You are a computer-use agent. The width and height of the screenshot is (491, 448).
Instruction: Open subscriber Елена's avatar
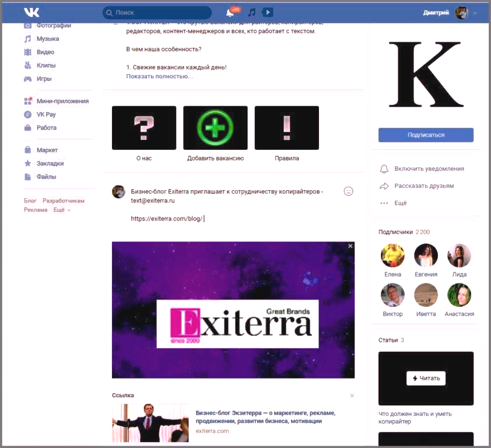click(392, 256)
